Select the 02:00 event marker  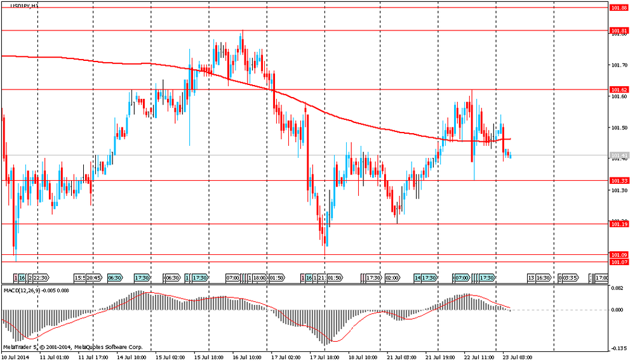391,278
